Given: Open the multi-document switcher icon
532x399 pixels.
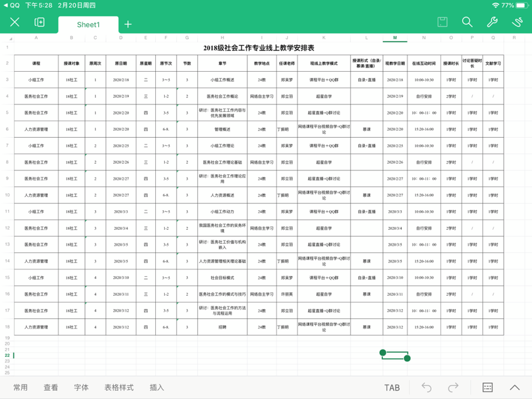Looking at the screenshot, I should click(x=40, y=23).
